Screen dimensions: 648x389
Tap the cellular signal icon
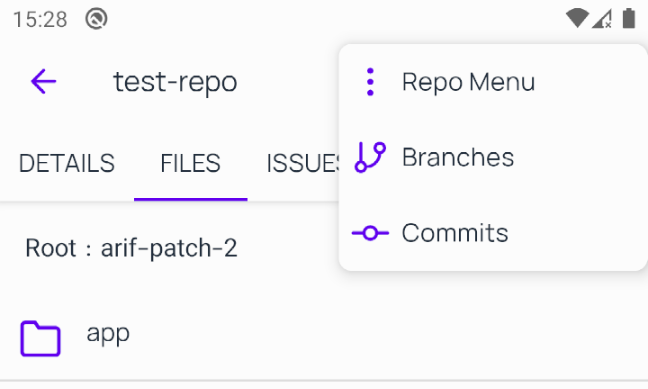[x=602, y=19]
